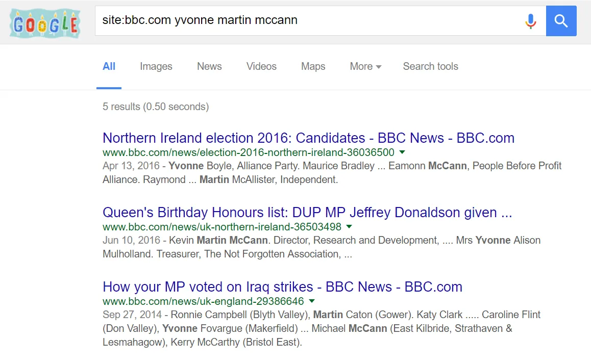591x364 pixels.
Task: Open Queen's Birthday Honours list result
Action: [x=307, y=212]
